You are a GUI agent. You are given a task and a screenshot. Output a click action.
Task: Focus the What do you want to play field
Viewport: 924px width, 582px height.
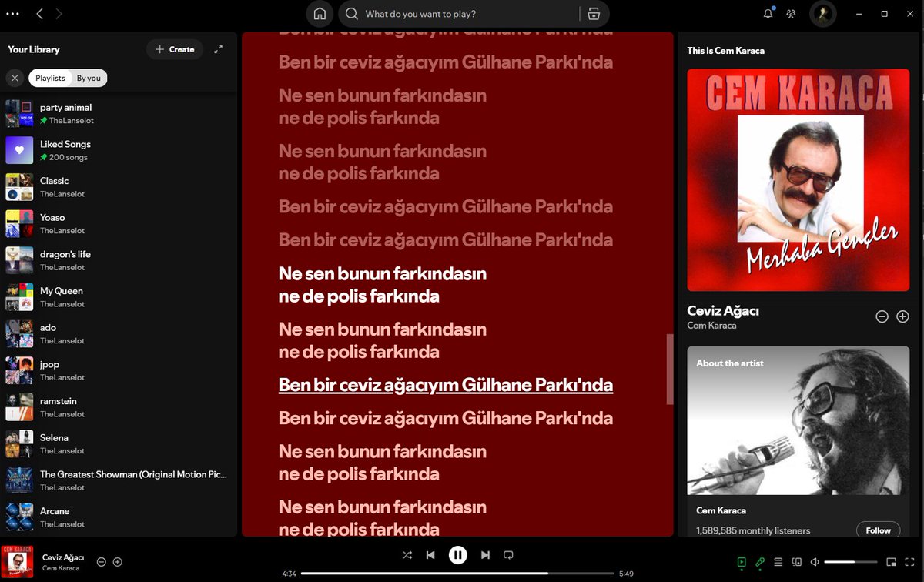coord(470,14)
